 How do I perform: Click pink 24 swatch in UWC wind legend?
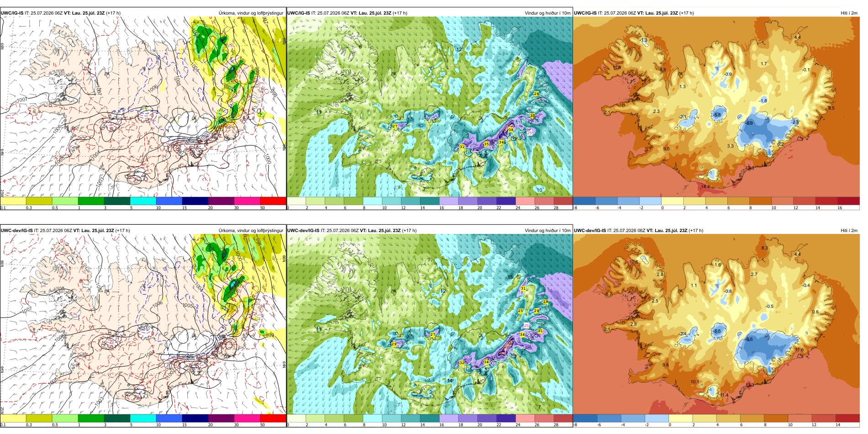[525, 201]
